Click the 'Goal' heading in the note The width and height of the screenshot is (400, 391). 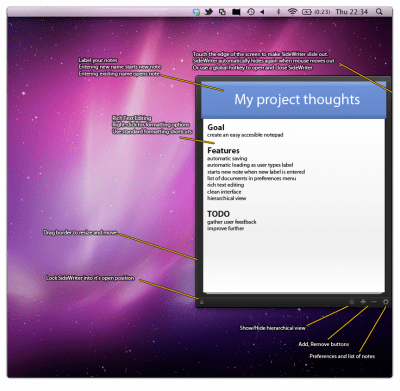pyautogui.click(x=216, y=127)
